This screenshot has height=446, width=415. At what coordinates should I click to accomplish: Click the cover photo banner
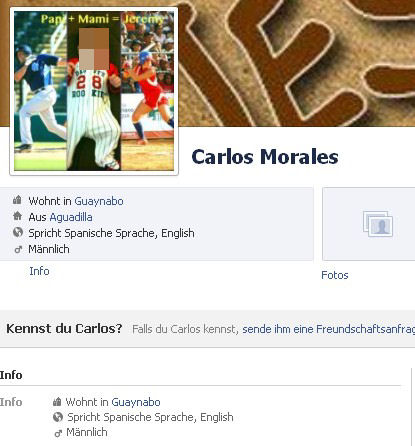(297, 63)
